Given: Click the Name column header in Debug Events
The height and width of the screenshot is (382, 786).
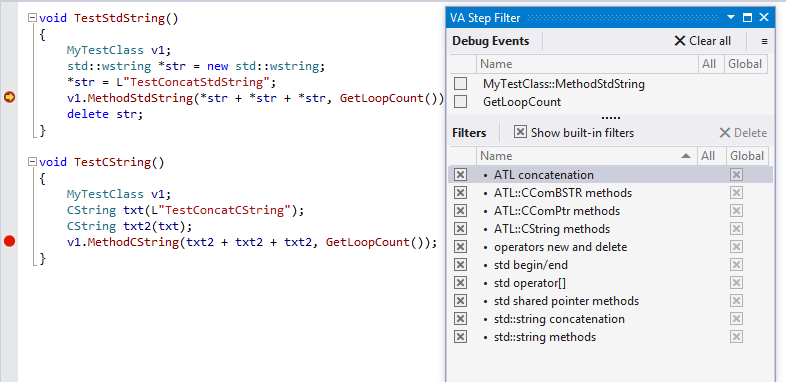Looking at the screenshot, I should point(586,64).
